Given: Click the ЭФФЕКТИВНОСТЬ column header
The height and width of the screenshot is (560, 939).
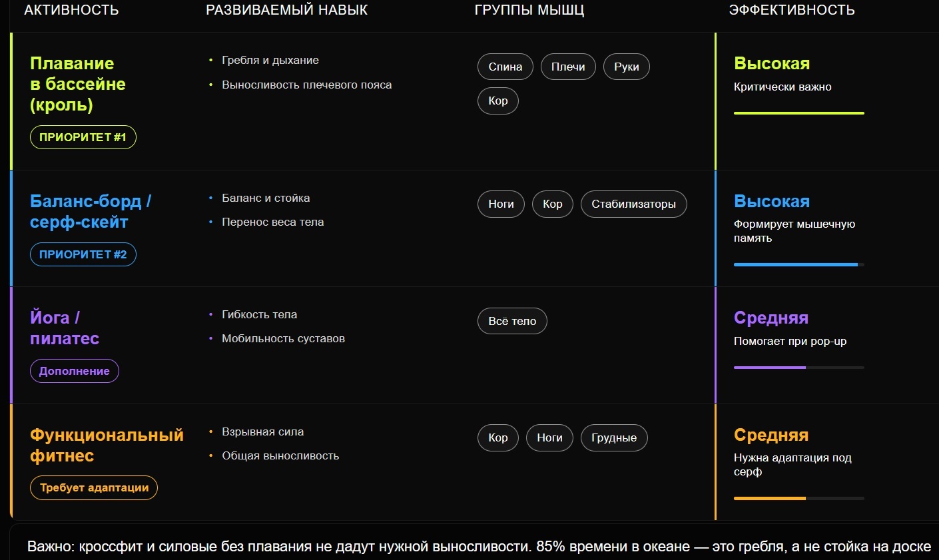Looking at the screenshot, I should (x=792, y=10).
